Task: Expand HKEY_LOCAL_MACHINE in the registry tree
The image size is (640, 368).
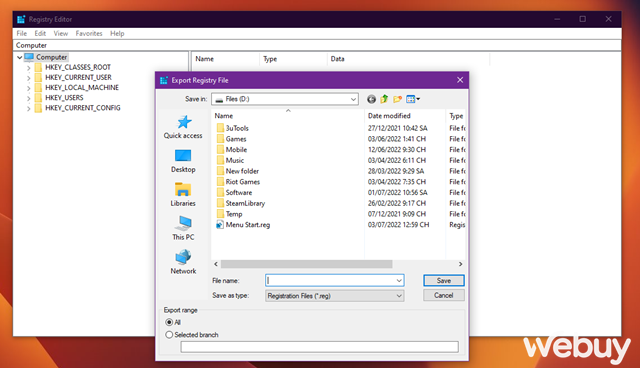Action: [x=29, y=88]
